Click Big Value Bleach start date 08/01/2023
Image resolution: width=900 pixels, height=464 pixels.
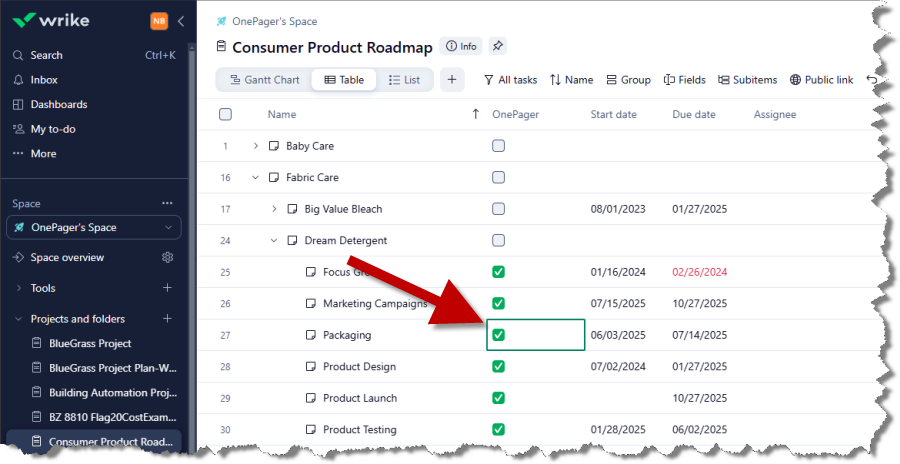[x=618, y=209]
